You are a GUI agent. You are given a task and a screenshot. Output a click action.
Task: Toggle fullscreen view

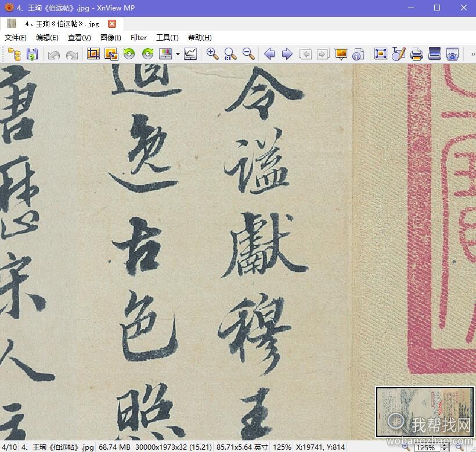click(381, 54)
